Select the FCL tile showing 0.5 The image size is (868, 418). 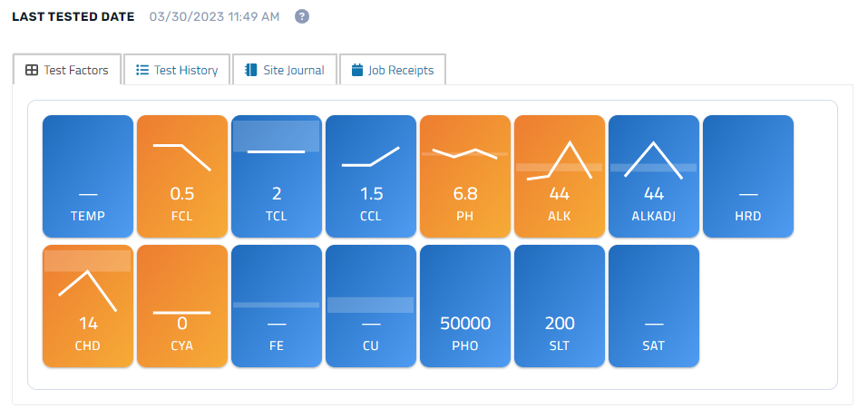182,177
